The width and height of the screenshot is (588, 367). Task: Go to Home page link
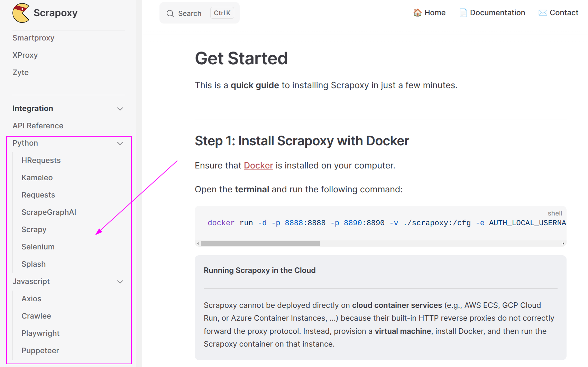(x=429, y=13)
